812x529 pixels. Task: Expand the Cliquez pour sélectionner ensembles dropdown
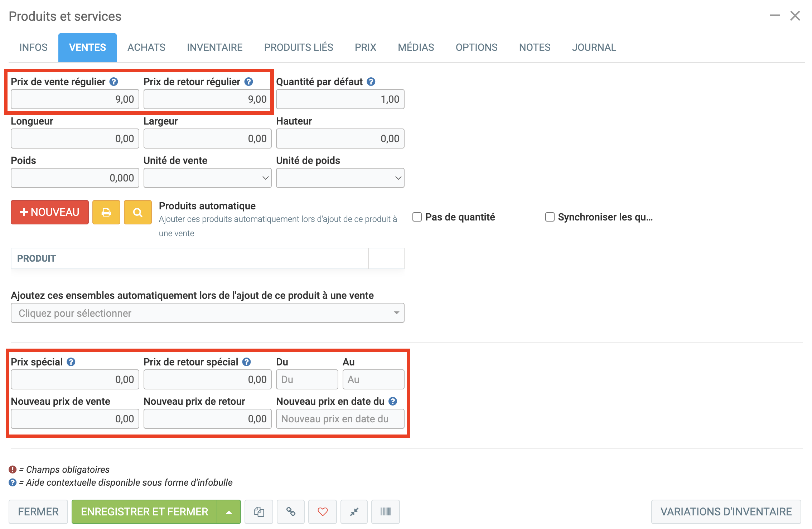(207, 313)
